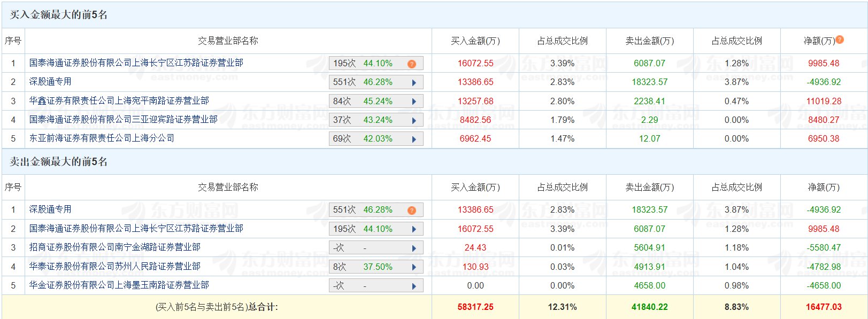Click 卖出金额最大的前5名 section title
The width and height of the screenshot is (868, 319).
[58, 162]
